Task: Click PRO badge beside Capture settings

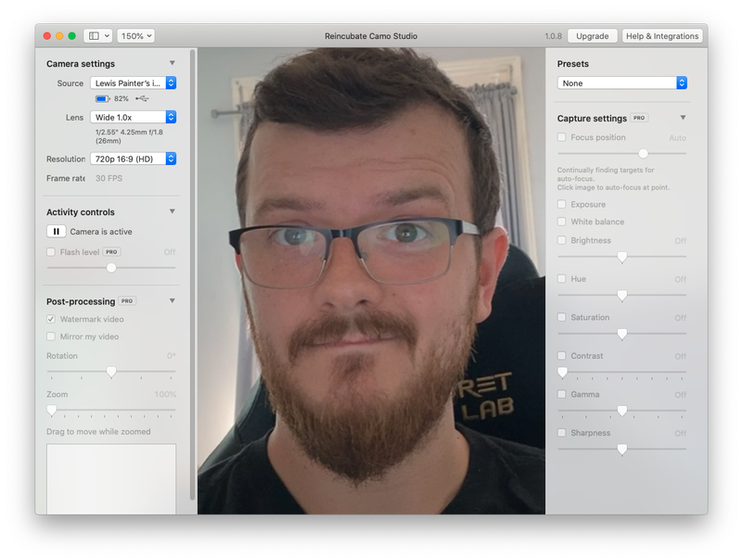Action: pyautogui.click(x=639, y=119)
